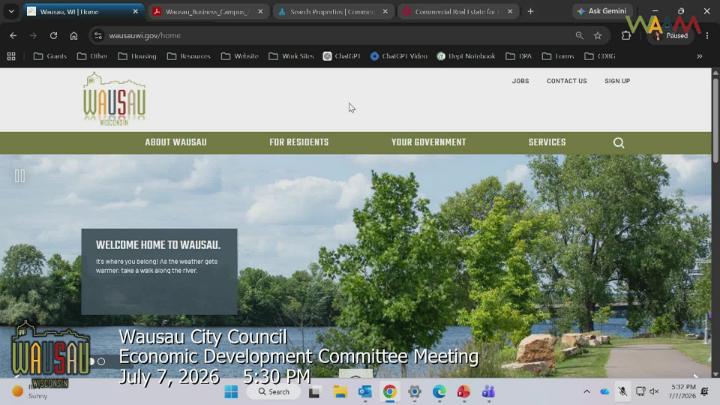Open the Your Government menu
The height and width of the screenshot is (405, 720).
click(x=428, y=143)
